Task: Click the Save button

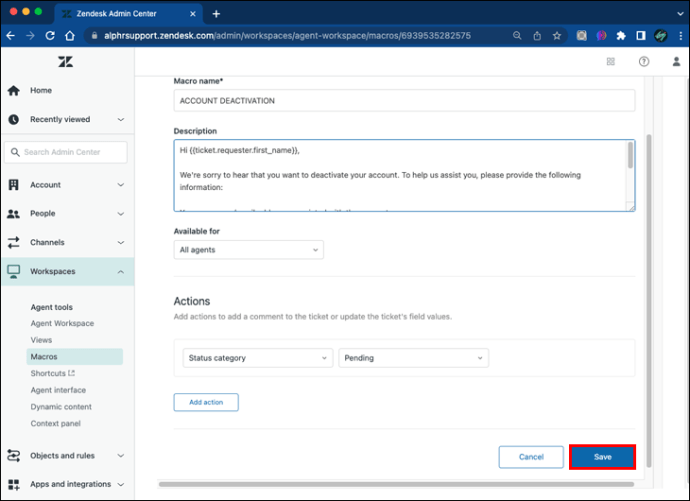Action: [x=602, y=457]
